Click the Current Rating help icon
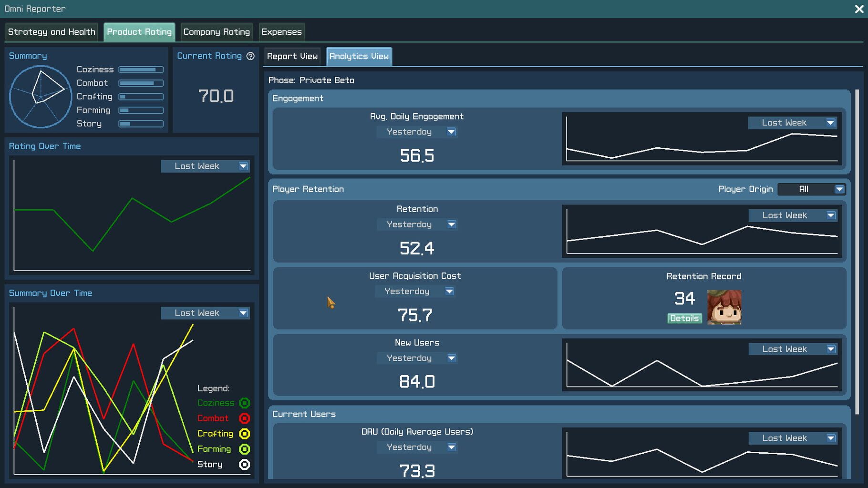868x488 pixels. click(250, 56)
